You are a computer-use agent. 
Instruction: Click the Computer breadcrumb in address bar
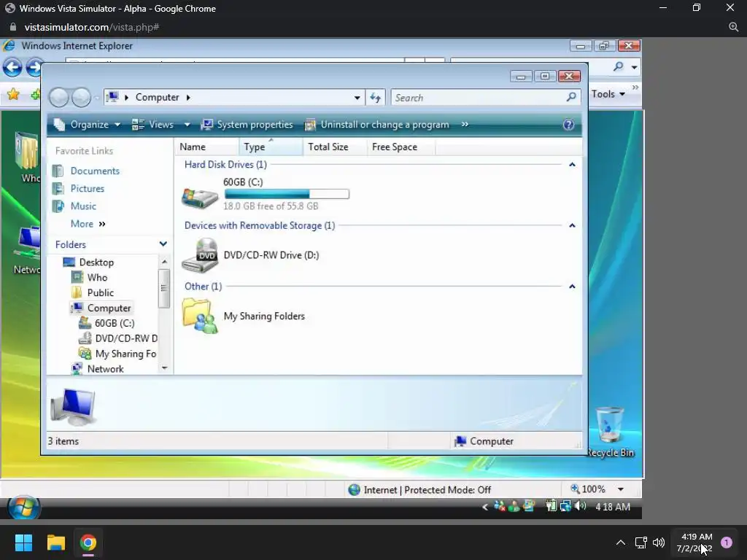pos(158,97)
